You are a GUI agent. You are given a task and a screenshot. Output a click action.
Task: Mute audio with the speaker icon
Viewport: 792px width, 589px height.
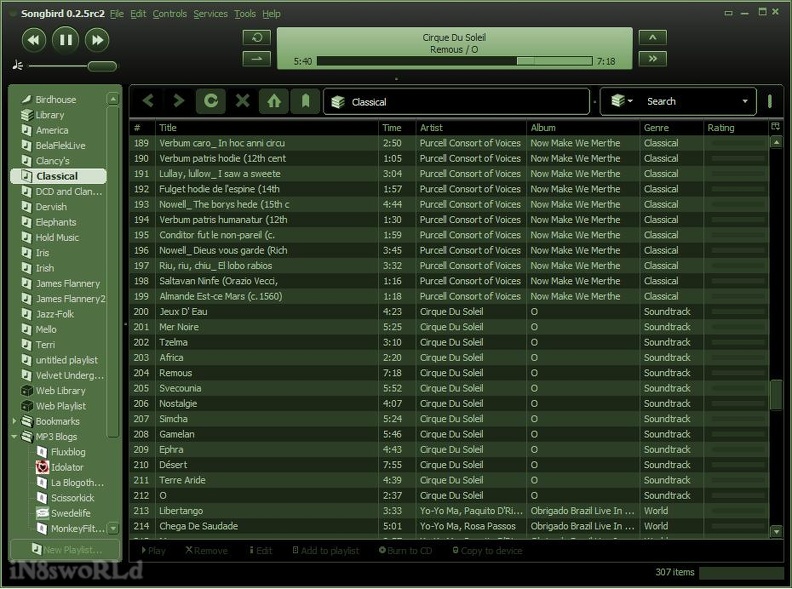(x=18, y=65)
